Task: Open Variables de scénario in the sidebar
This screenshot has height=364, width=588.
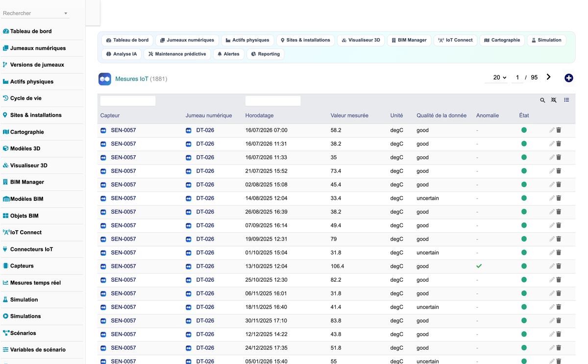Action: pyautogui.click(x=38, y=350)
